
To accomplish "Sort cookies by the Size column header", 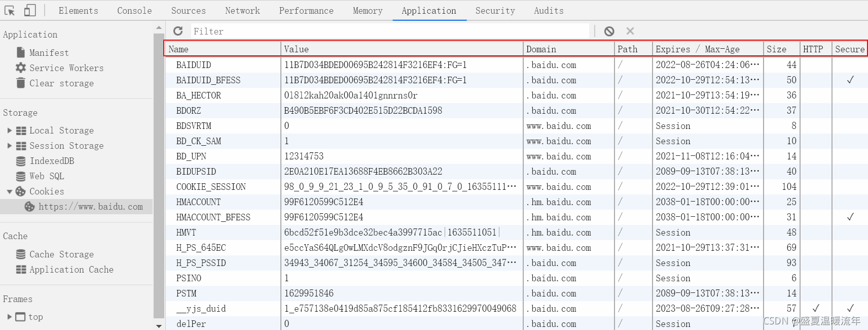I will (781, 49).
